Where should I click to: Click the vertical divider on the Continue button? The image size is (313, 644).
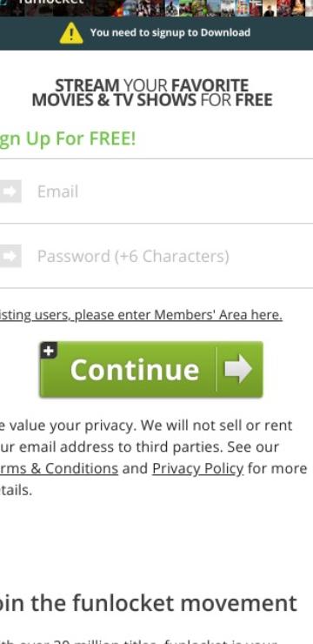coord(216,369)
